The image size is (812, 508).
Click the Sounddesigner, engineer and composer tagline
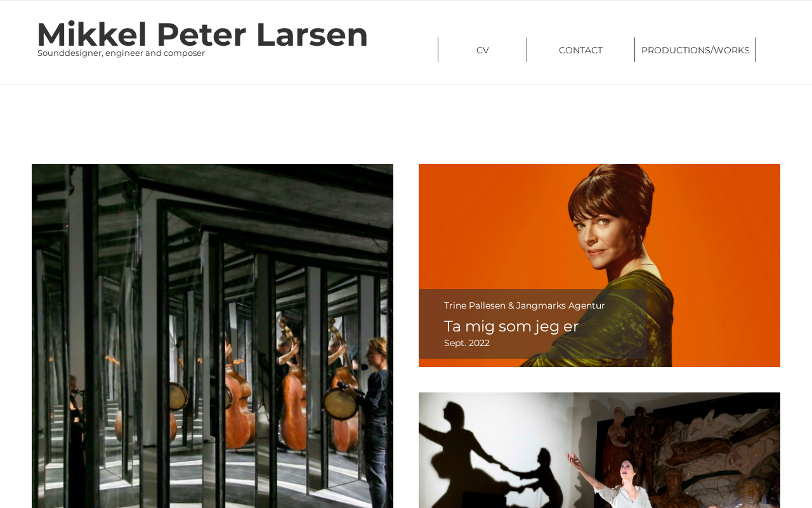(x=121, y=53)
